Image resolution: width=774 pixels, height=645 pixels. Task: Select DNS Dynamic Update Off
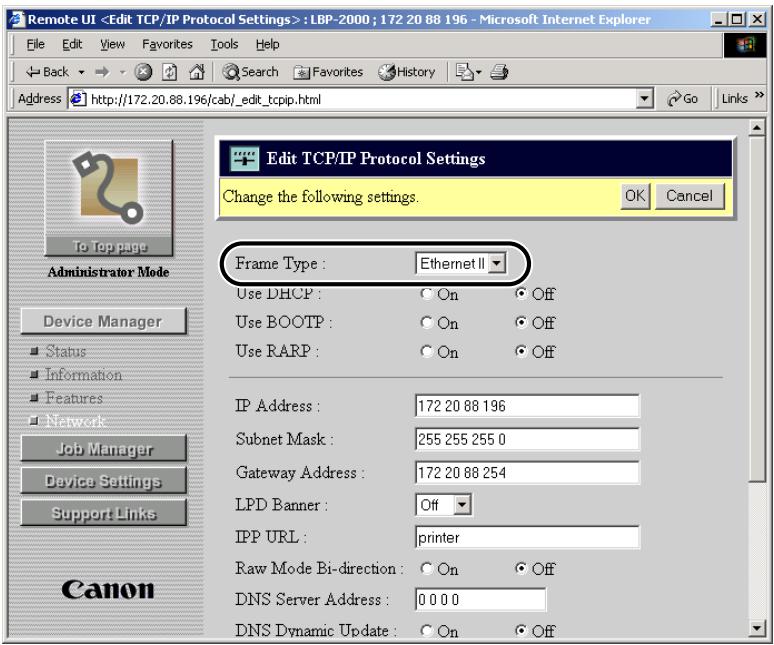[521, 630]
